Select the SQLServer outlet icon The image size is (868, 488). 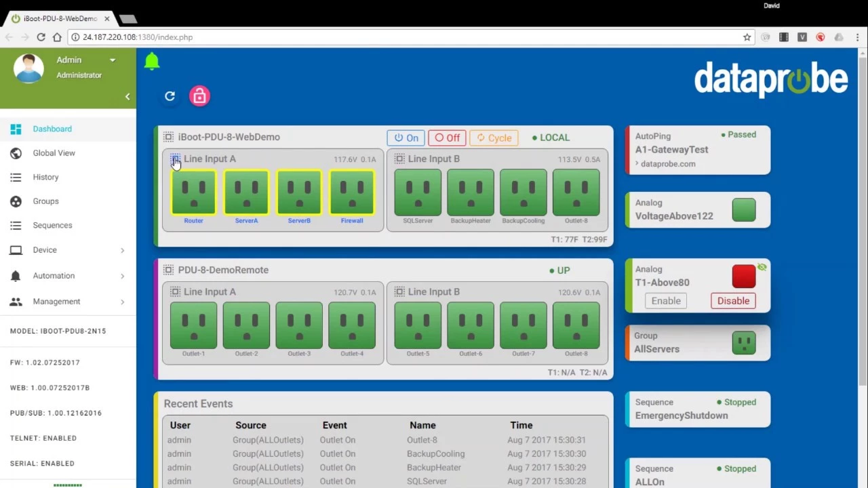pos(417,192)
